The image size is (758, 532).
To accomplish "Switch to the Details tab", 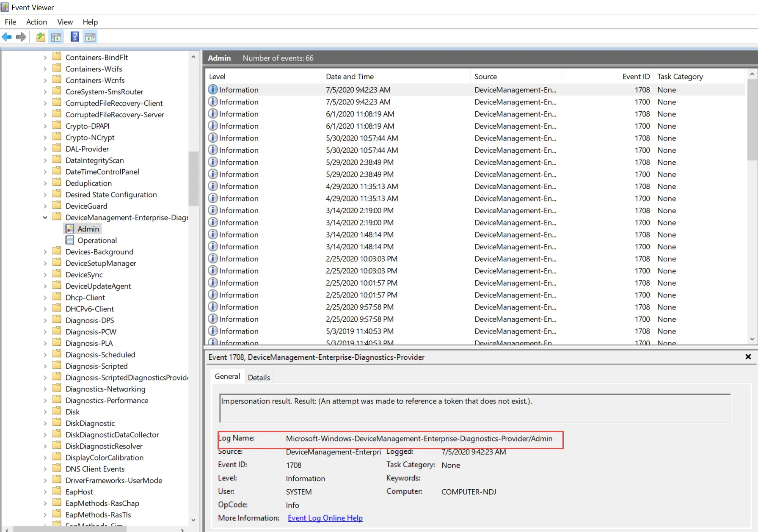I will coord(259,377).
